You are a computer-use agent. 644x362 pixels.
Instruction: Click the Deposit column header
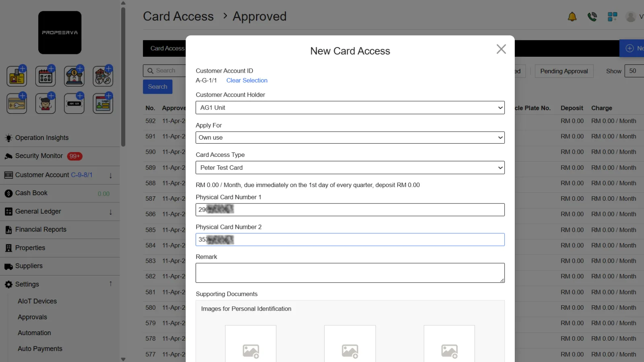(x=572, y=108)
